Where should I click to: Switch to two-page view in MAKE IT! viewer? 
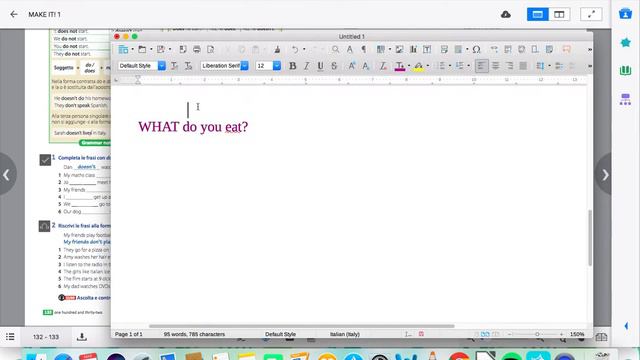[559, 14]
